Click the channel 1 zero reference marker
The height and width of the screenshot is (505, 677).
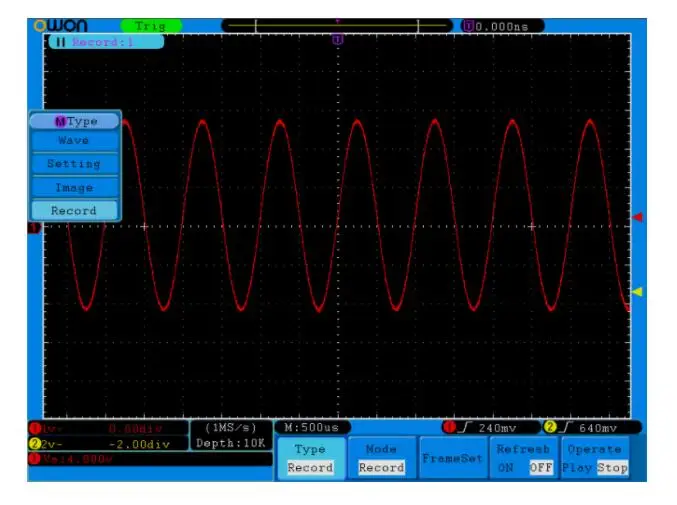pos(35,227)
